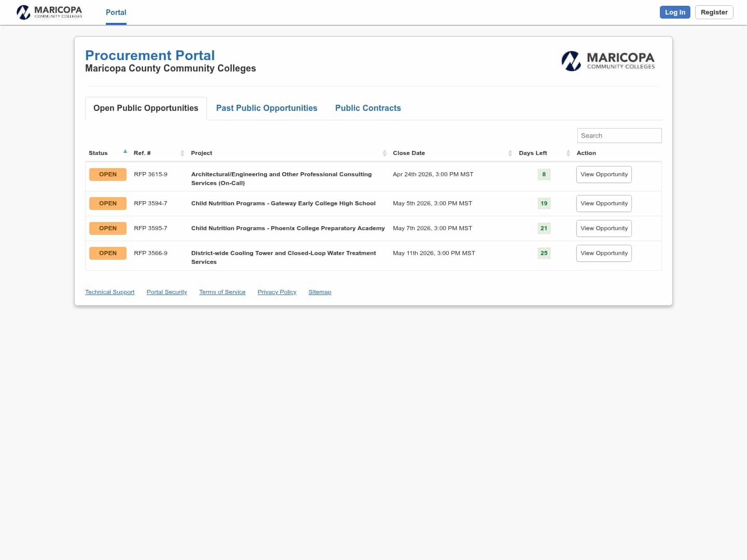The image size is (747, 560).
Task: Open the Privacy Policy footer link
Action: pos(277,292)
